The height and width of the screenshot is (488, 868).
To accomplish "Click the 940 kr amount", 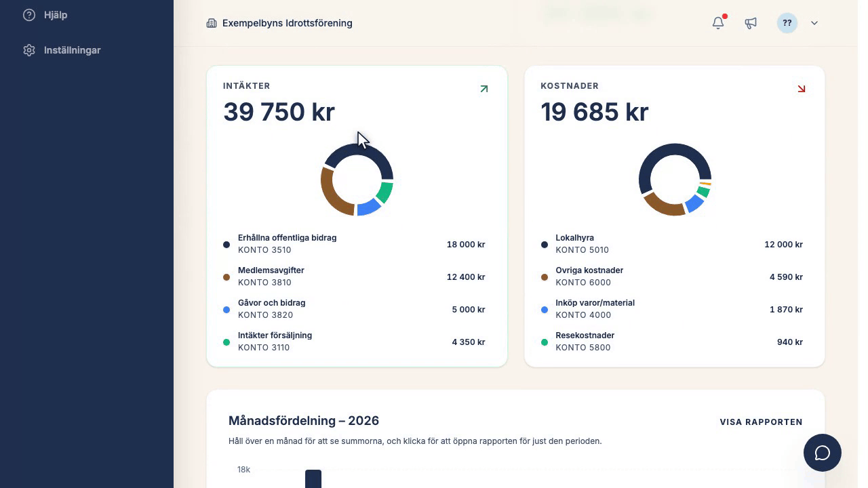I will 790,342.
